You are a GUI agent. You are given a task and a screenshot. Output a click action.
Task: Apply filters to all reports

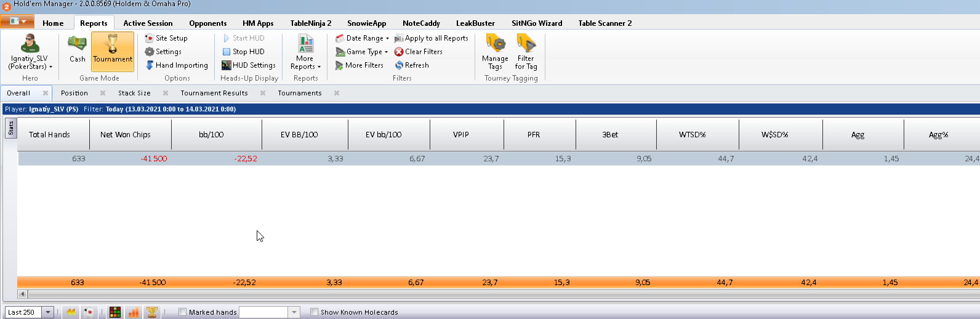(x=432, y=38)
